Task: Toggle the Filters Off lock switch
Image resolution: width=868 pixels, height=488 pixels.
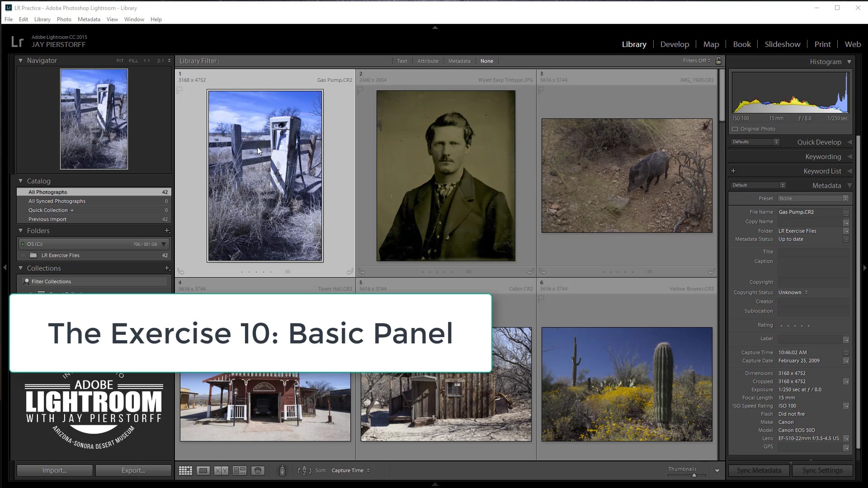Action: [719, 61]
